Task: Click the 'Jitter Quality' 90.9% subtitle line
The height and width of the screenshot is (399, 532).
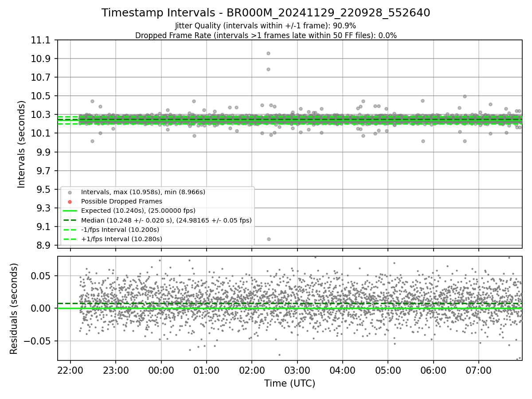Action: click(x=266, y=26)
